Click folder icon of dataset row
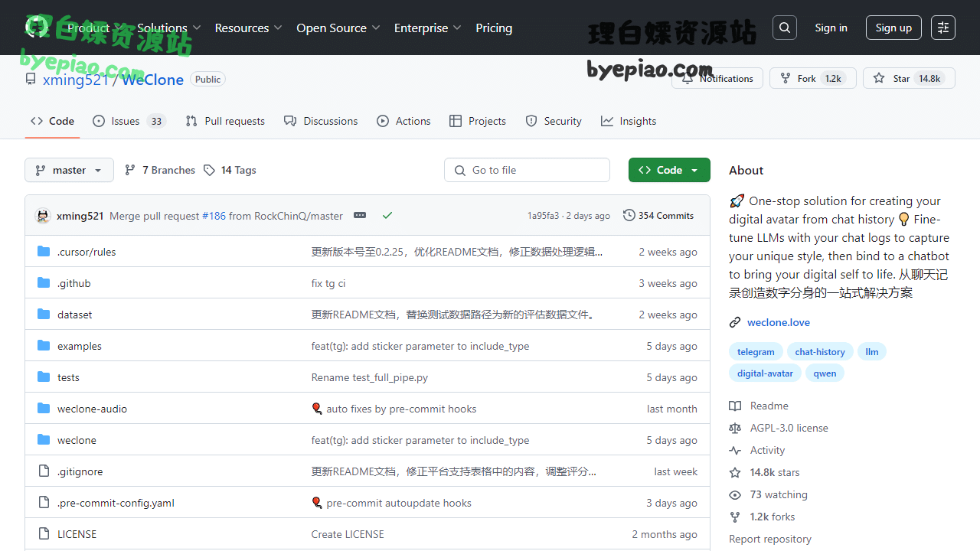Image resolution: width=980 pixels, height=551 pixels. (44, 314)
